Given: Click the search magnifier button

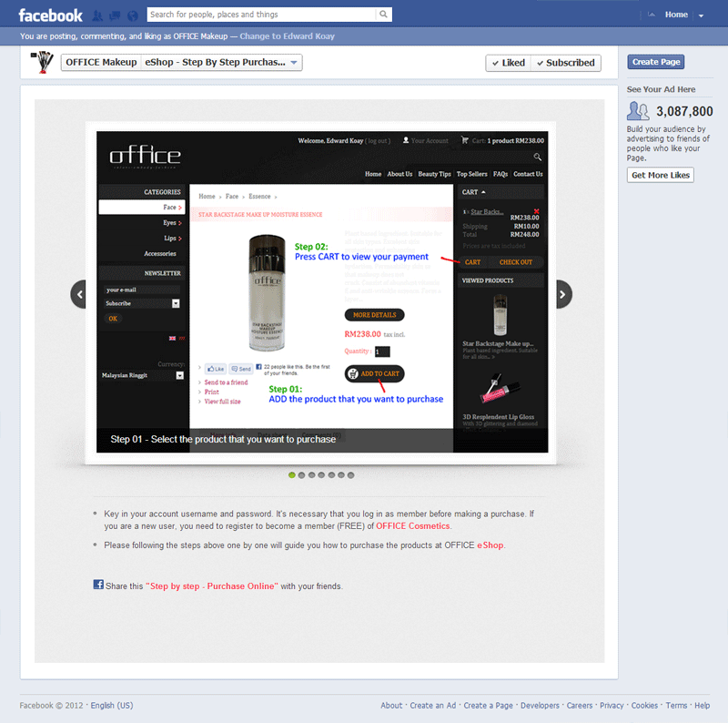Looking at the screenshot, I should [x=384, y=15].
